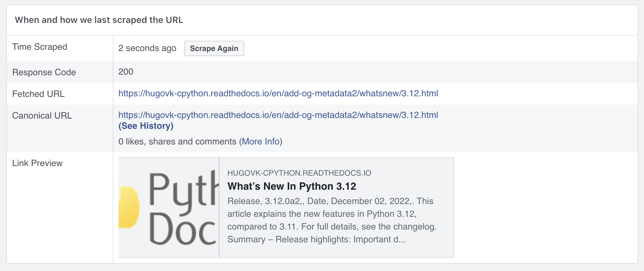This screenshot has width=644, height=271.
Task: Open the Canonical URL link
Action: [x=278, y=115]
